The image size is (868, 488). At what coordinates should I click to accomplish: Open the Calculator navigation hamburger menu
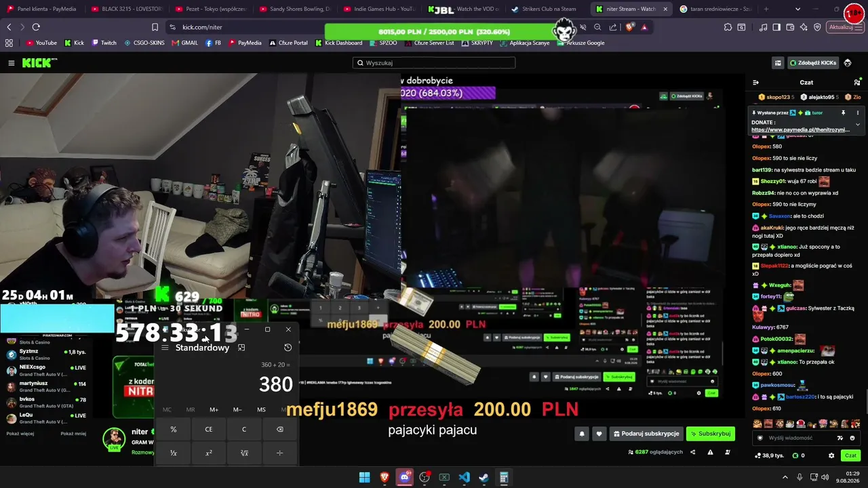165,348
